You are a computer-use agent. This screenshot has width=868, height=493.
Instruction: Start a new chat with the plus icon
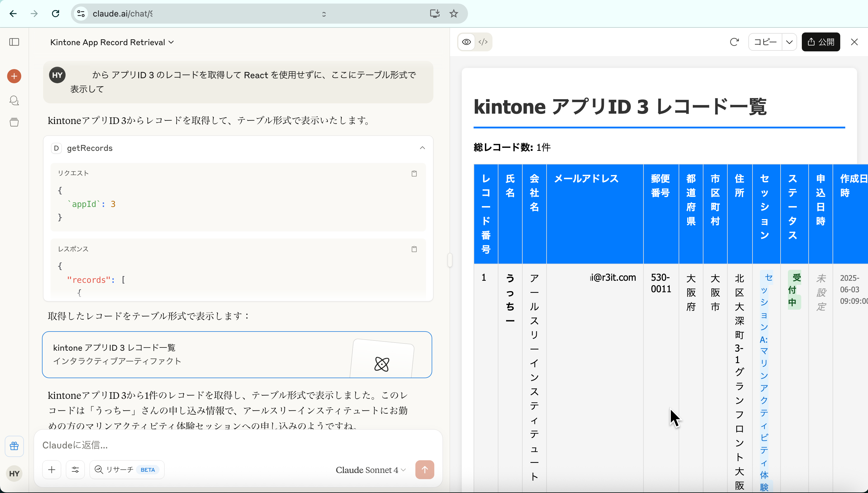tap(14, 76)
